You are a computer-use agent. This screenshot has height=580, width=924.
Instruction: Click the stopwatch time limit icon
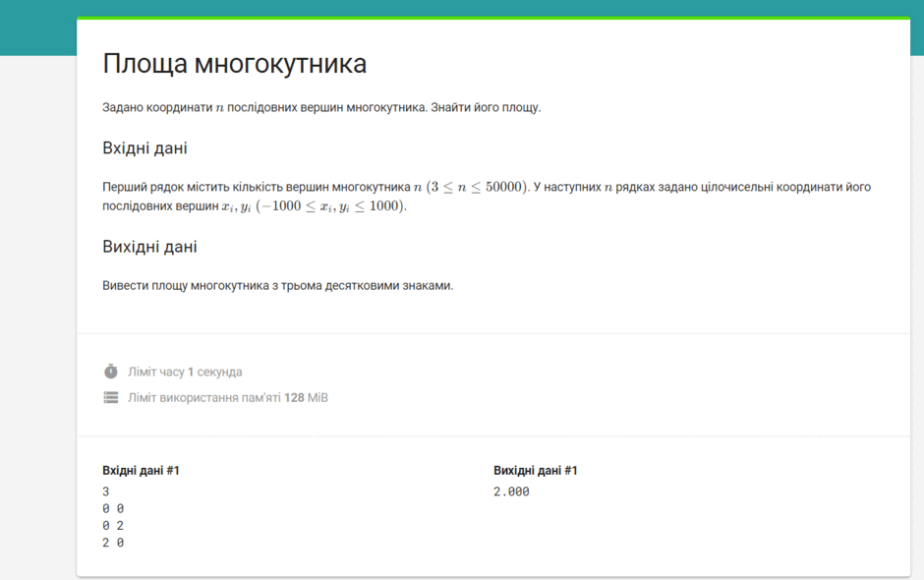pos(111,372)
